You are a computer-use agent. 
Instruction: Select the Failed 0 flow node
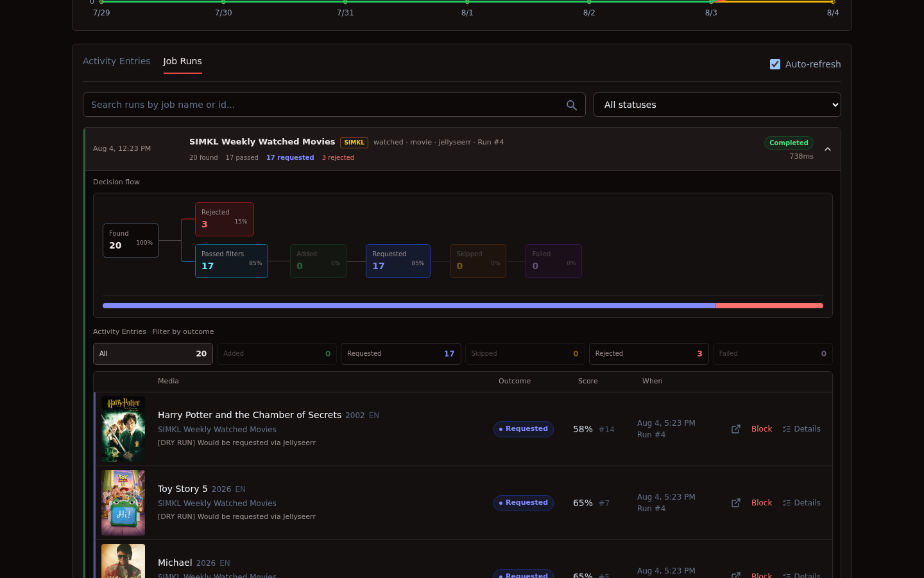(554, 261)
